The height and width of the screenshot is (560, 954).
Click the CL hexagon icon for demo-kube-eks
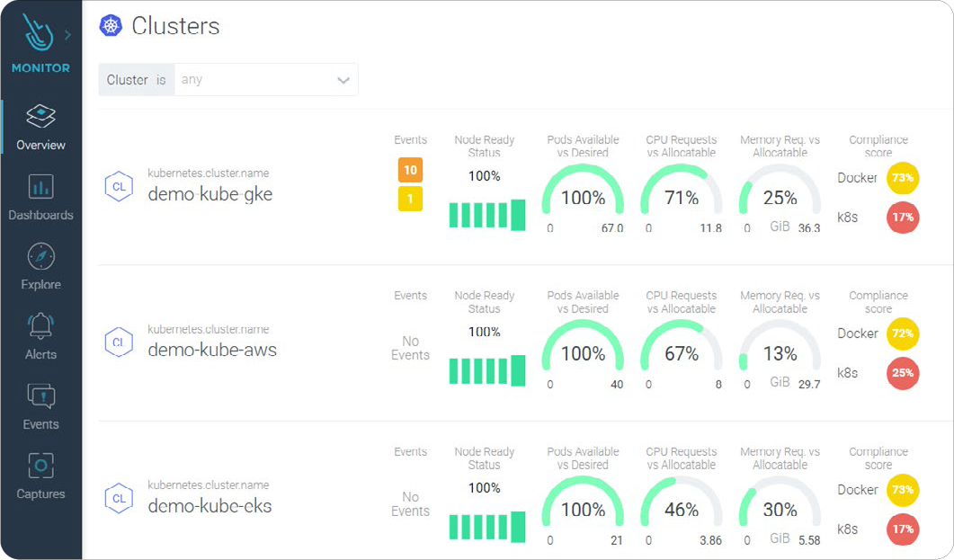118,498
